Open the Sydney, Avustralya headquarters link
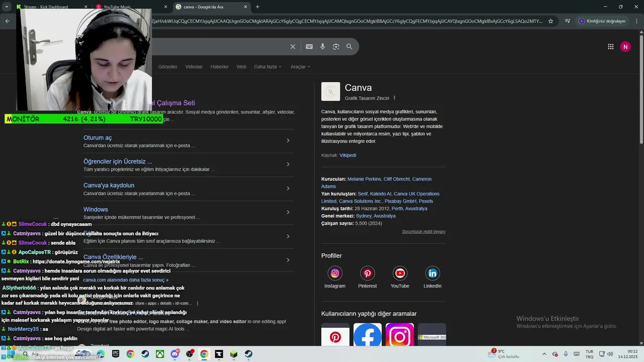 tap(376, 216)
